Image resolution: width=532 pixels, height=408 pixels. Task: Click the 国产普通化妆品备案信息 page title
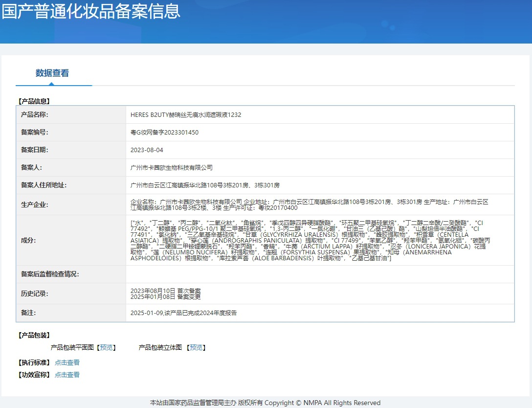90,11
